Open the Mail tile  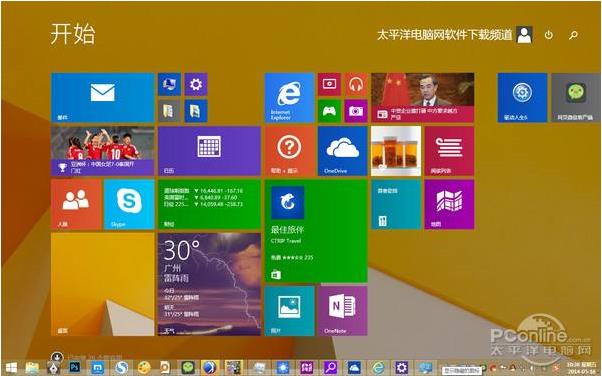[103, 98]
